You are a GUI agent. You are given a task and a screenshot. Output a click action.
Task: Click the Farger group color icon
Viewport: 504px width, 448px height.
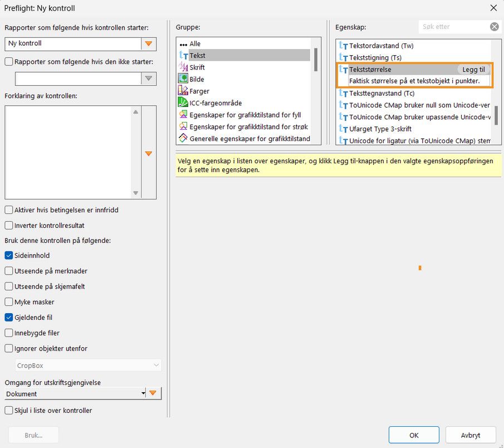[183, 90]
